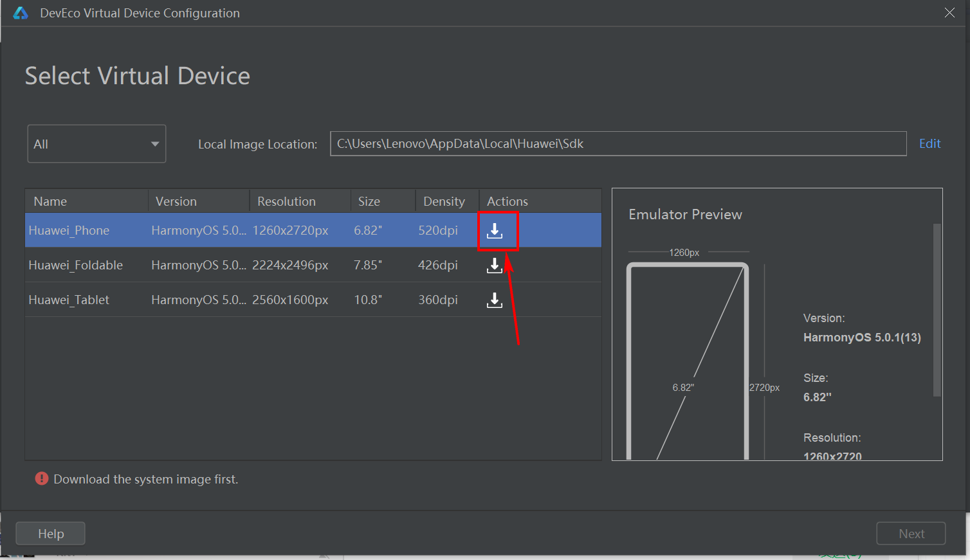Click the Local Image Location path field
The width and height of the screenshot is (970, 560).
click(x=618, y=143)
